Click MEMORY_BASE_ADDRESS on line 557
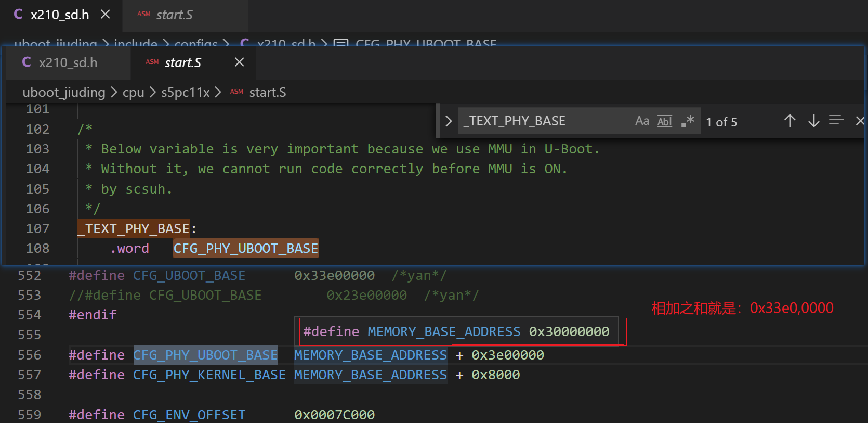 click(x=371, y=375)
